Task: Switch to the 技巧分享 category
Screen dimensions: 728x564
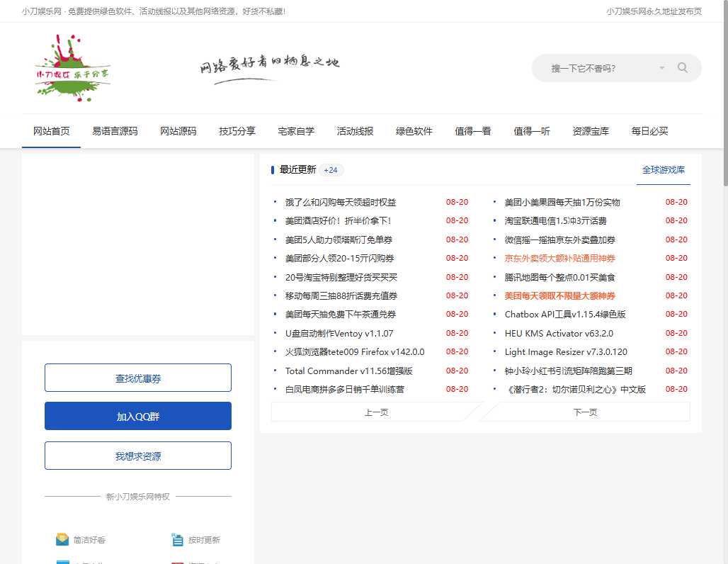Action: (237, 131)
